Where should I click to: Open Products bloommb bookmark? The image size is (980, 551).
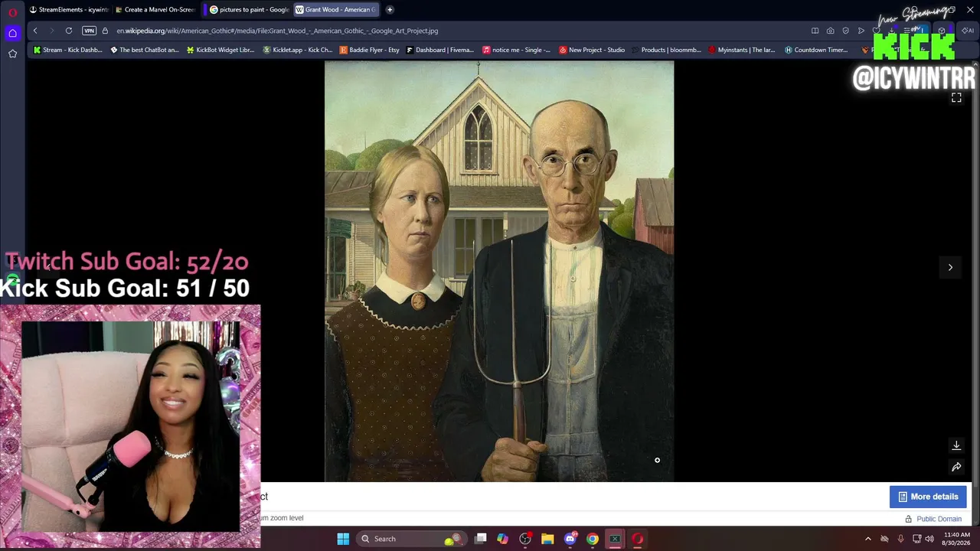[667, 50]
